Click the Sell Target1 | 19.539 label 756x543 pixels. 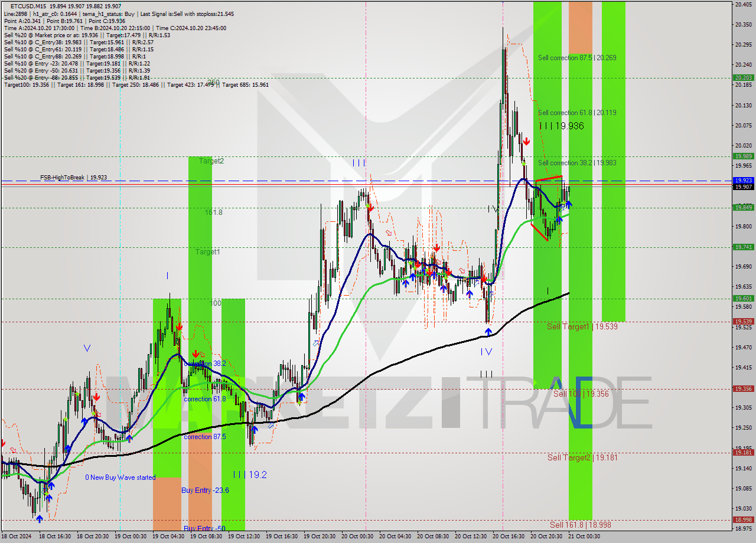coord(582,326)
